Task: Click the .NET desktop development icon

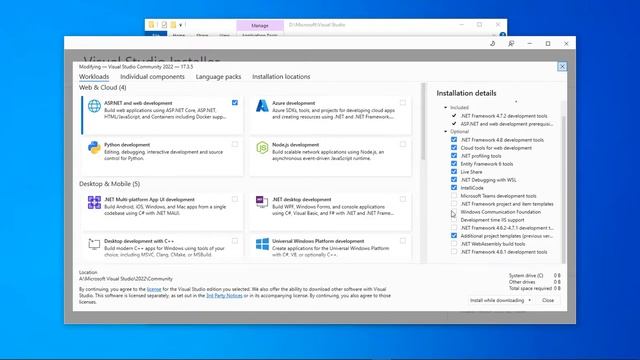Action: point(262,202)
